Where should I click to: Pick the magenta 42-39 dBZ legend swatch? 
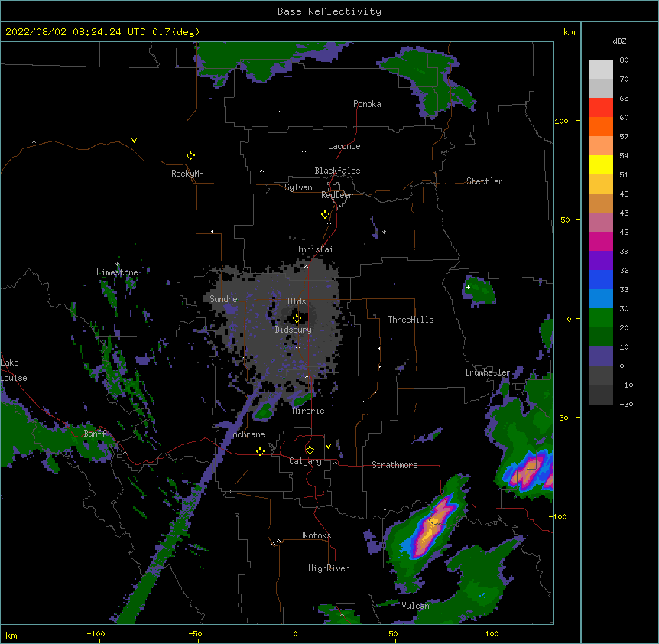pyautogui.click(x=601, y=241)
